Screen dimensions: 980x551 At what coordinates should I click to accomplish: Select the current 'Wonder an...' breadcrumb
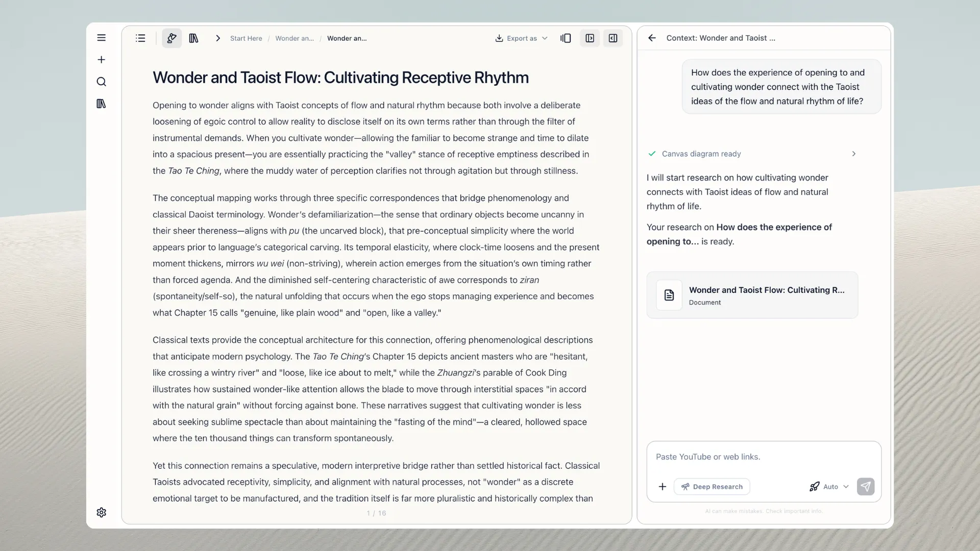point(347,38)
